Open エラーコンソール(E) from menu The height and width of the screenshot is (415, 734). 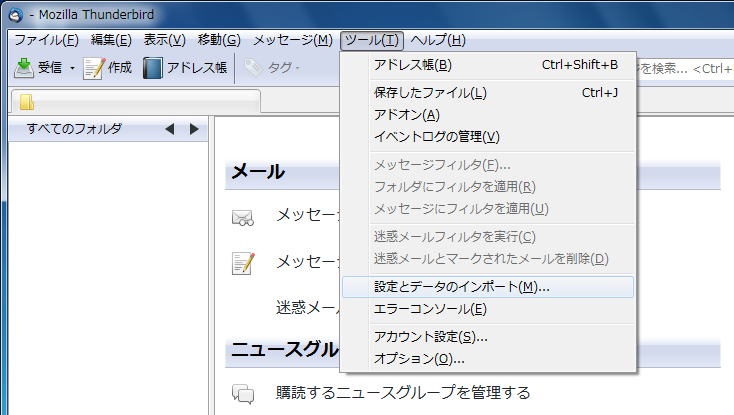pos(488,309)
